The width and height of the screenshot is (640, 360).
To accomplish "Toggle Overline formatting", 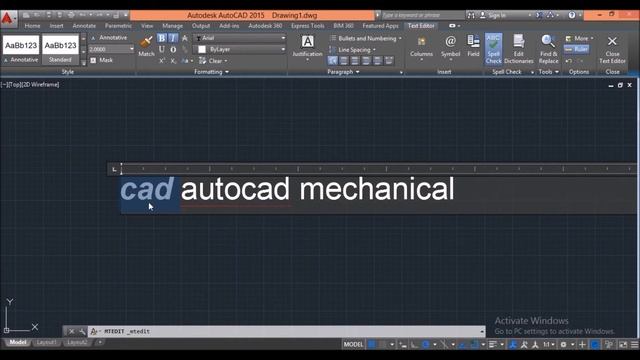I will 173,49.
